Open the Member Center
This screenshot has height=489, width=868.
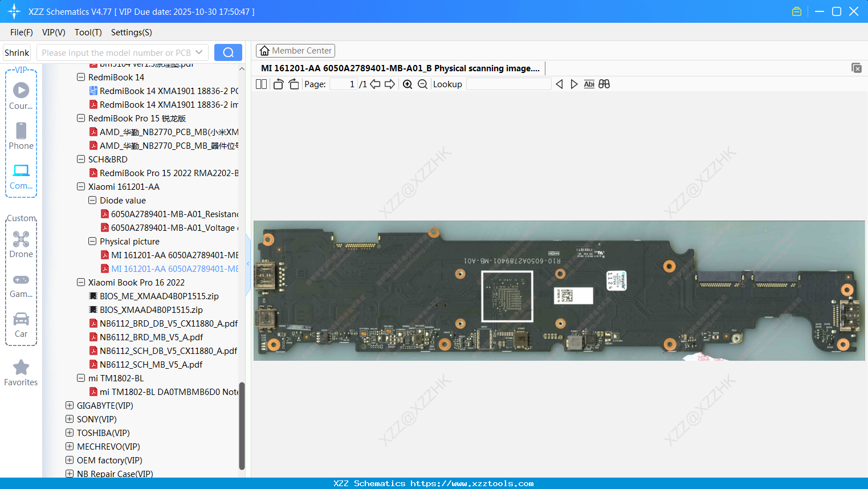295,51
